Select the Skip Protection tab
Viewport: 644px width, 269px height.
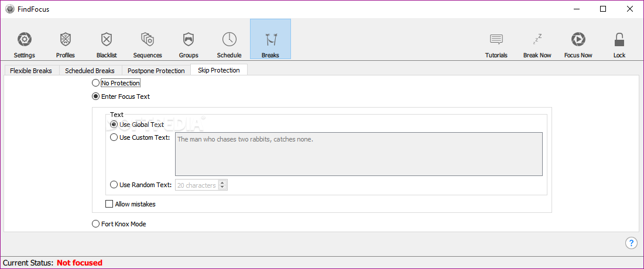point(219,70)
